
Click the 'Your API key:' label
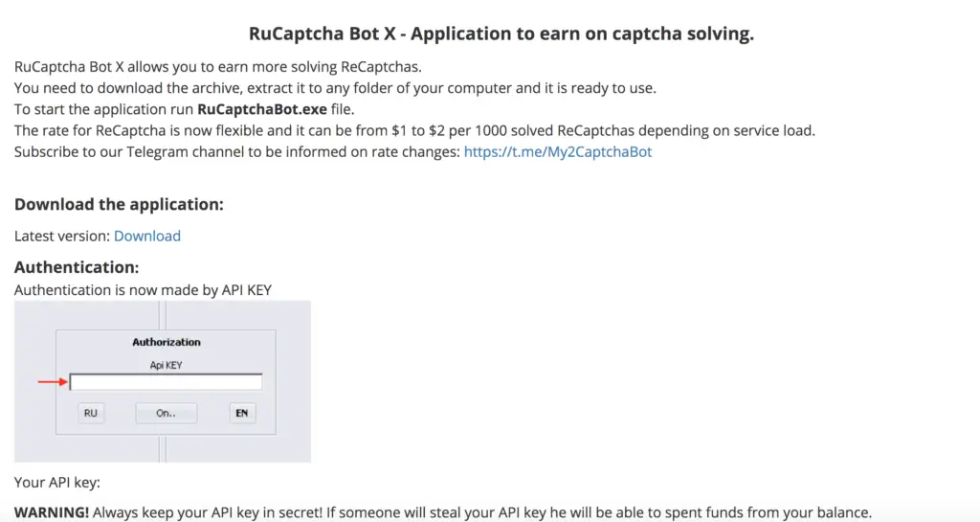pyautogui.click(x=56, y=483)
